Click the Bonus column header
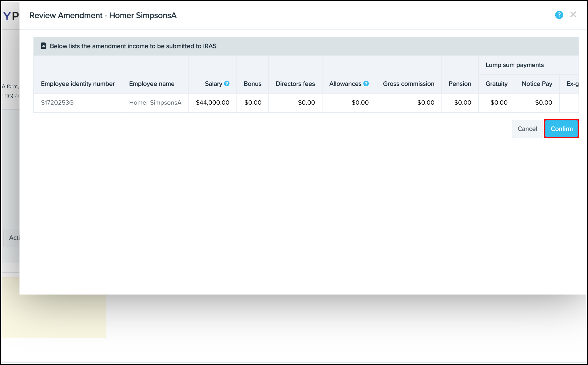Image resolution: width=588 pixels, height=365 pixels. pyautogui.click(x=252, y=84)
